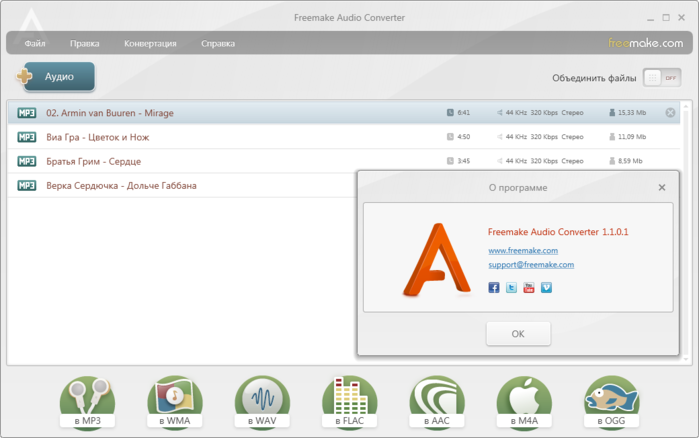The height and width of the screenshot is (438, 699).
Task: Convert to M4A using the Apple icon
Action: pos(524,402)
